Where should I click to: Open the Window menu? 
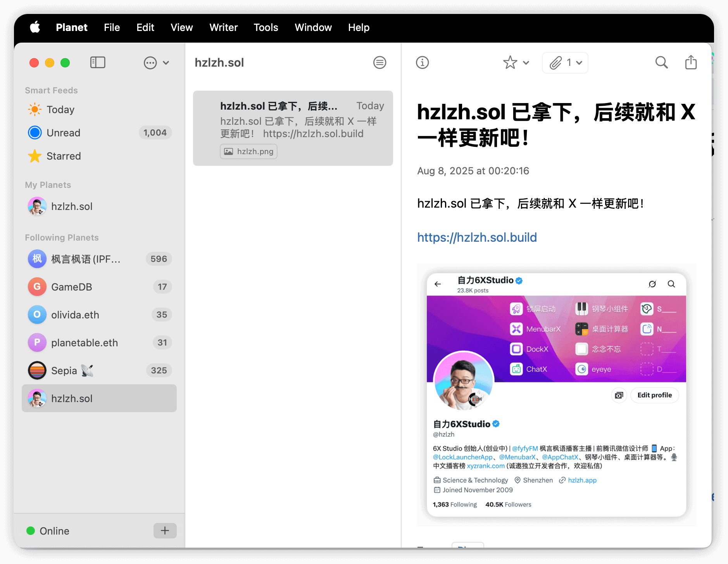(x=313, y=28)
